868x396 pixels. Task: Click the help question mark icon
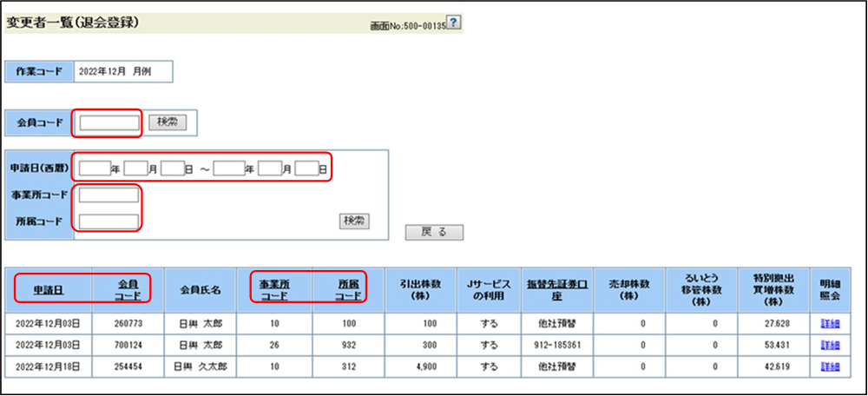point(452,23)
